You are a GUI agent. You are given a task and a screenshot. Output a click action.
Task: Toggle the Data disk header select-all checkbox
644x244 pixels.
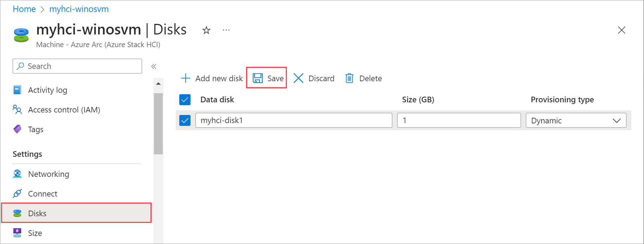(x=185, y=99)
